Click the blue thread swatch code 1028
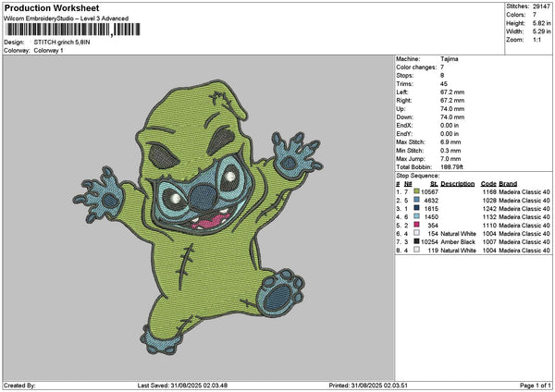Screen dimensions: 555x392 click(416, 201)
